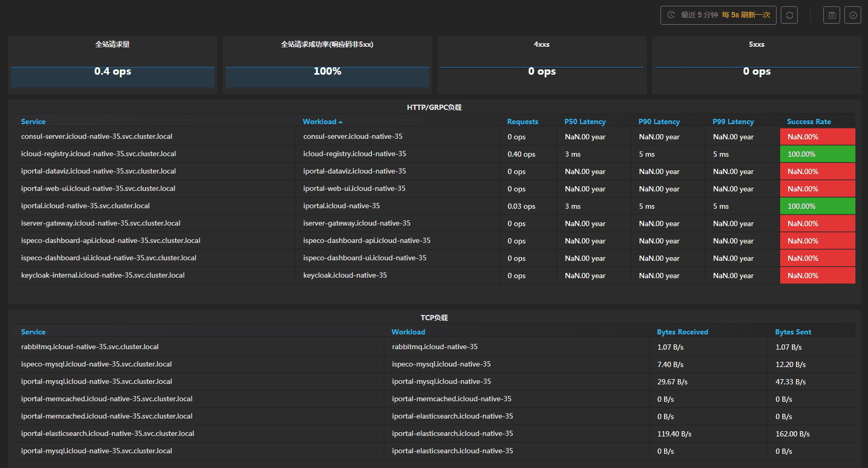Select the iportal-web-ui service cell

98,188
